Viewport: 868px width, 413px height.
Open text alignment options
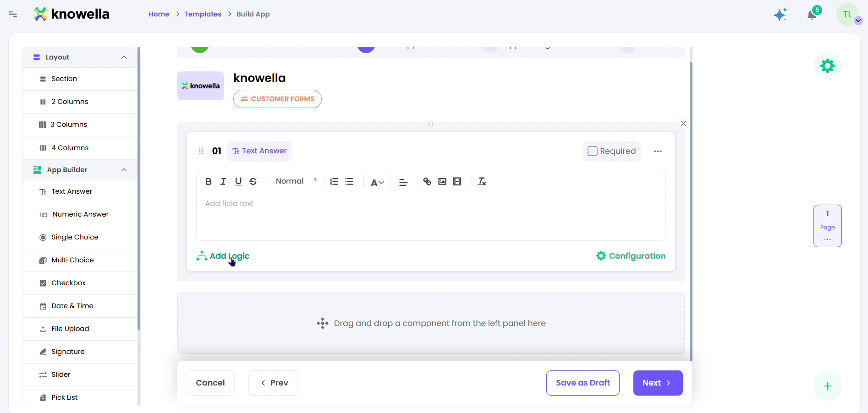click(403, 182)
